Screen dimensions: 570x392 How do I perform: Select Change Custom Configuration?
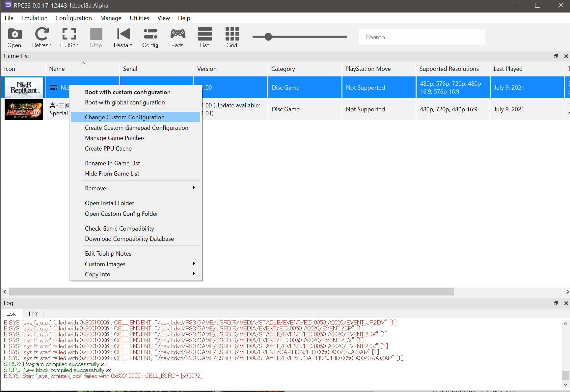point(136,117)
